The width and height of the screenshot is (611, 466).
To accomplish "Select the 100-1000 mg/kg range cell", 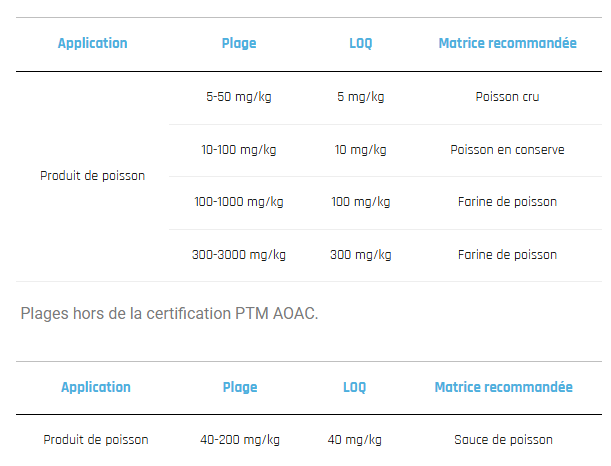I will tap(239, 202).
